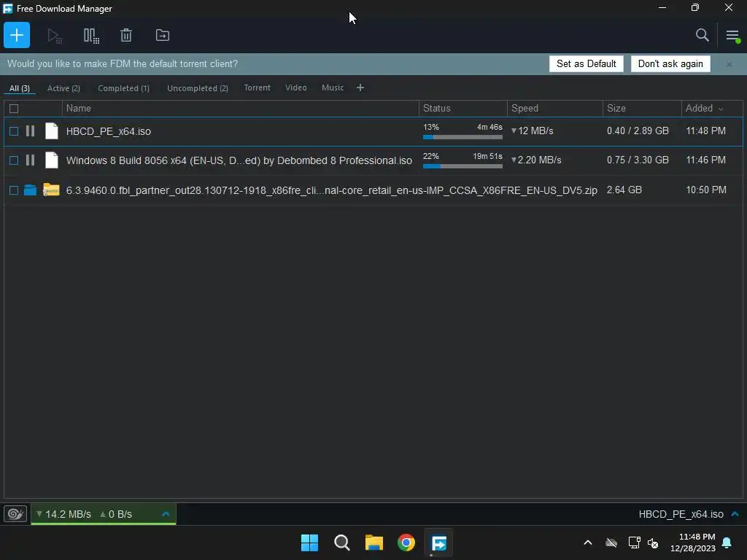Open Windows taskbar search
The width and height of the screenshot is (747, 560).
coord(342,542)
